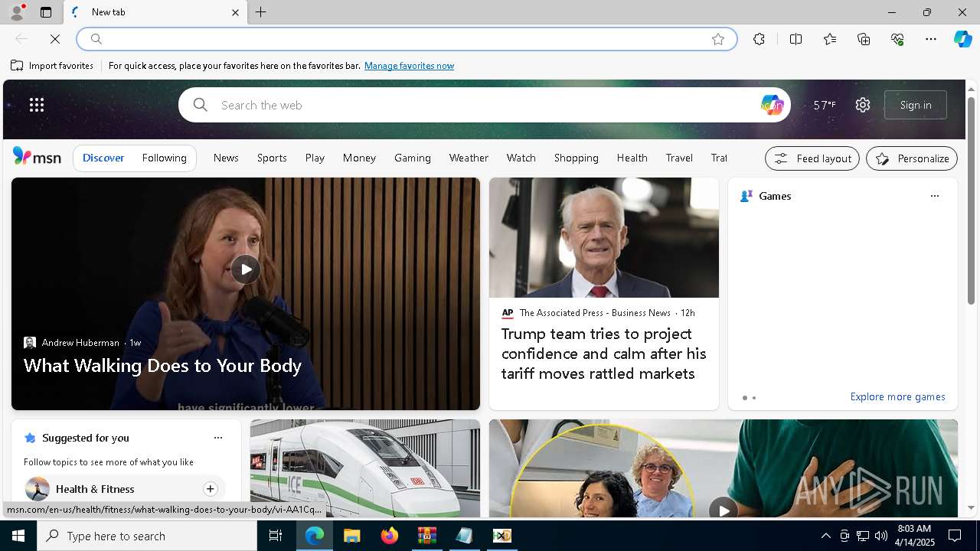Launch Firefox from taskbar
This screenshot has width=980, height=551.
[x=389, y=536]
